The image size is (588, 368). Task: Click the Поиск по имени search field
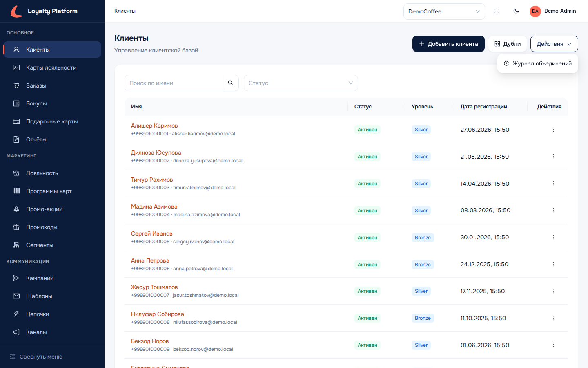pyautogui.click(x=174, y=83)
